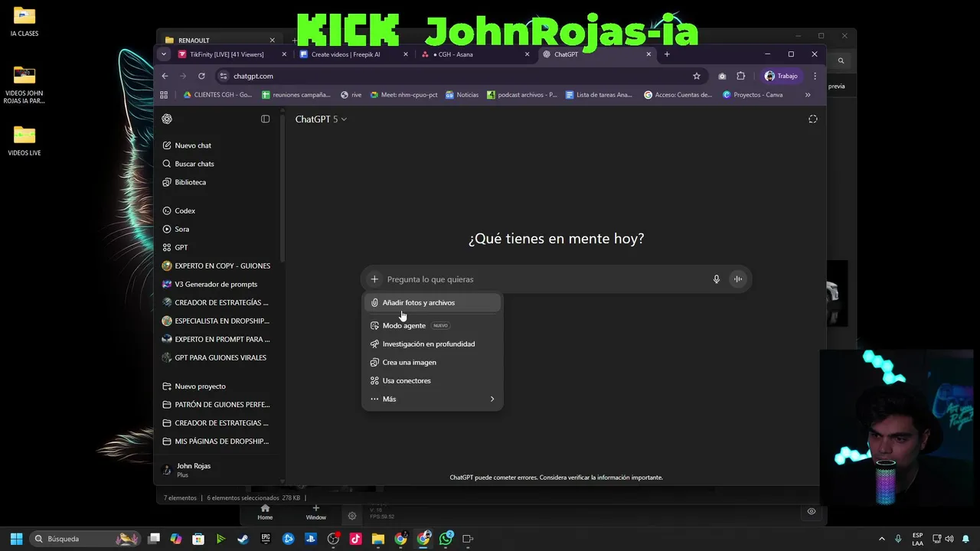Open VIDEOS LIVE desktop folder
This screenshot has height=551, width=980.
tap(24, 141)
